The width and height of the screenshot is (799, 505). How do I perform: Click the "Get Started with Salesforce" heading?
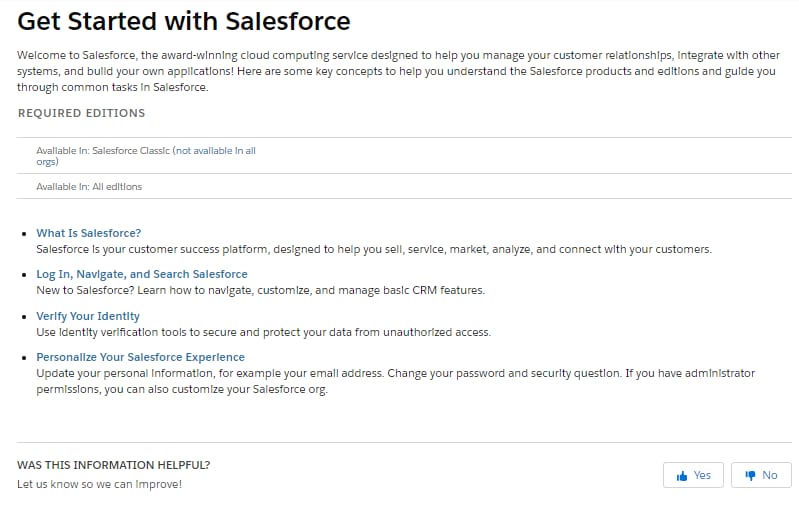(x=184, y=21)
